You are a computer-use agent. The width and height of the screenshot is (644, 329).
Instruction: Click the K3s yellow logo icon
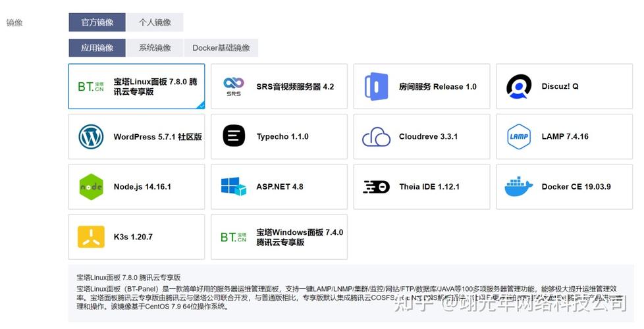91,237
